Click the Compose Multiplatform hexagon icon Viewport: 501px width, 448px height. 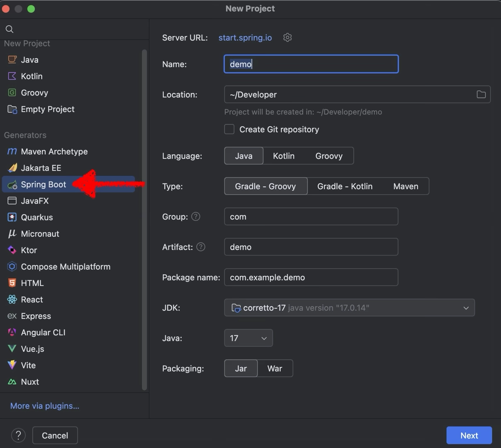pos(12,266)
